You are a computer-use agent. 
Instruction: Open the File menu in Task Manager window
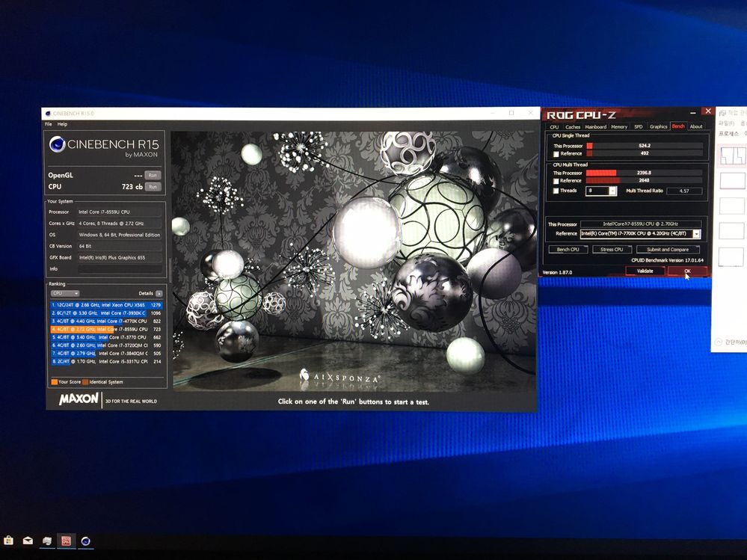coord(726,123)
